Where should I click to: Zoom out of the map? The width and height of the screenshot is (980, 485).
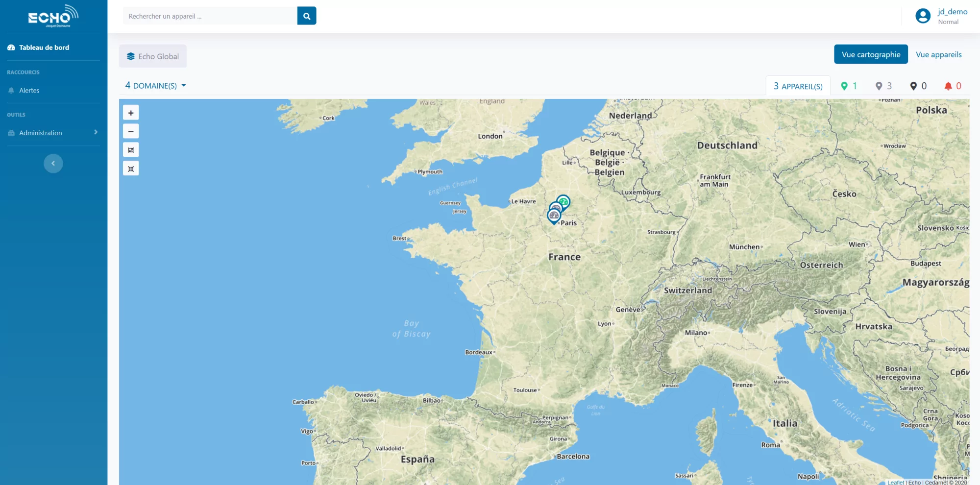click(x=131, y=131)
